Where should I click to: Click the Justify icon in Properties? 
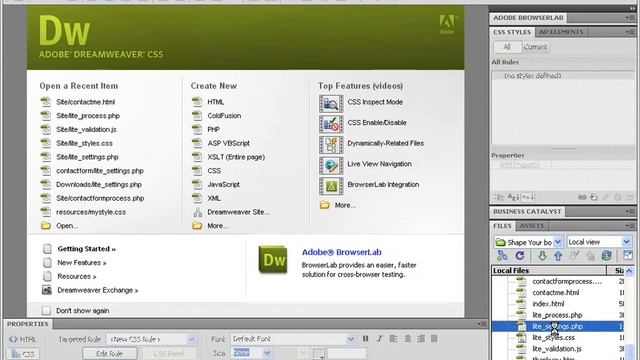tap(434, 338)
